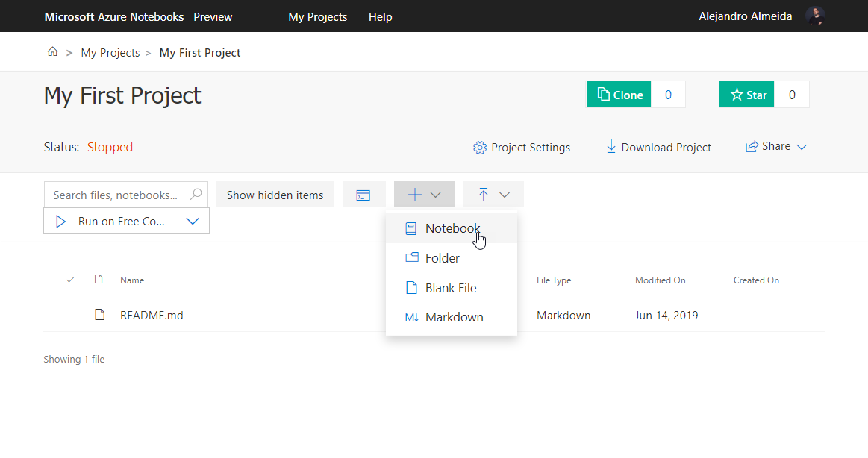Click My Projects in the breadcrumb
Screen dimensions: 868x458
coord(110,52)
